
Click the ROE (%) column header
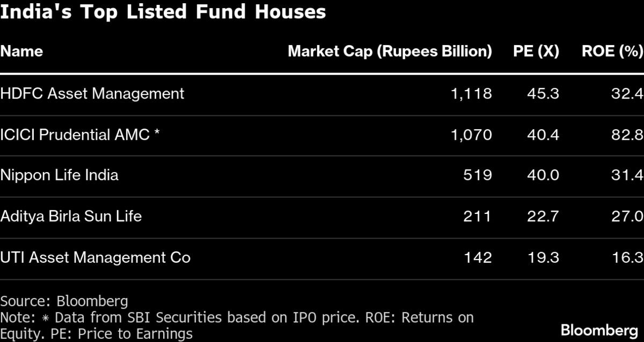tap(612, 51)
